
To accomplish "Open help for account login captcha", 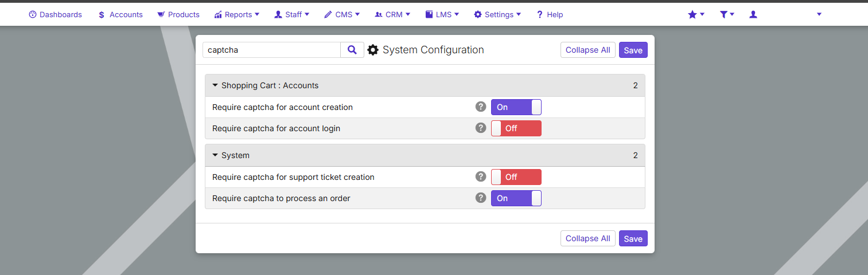I will click(x=481, y=128).
